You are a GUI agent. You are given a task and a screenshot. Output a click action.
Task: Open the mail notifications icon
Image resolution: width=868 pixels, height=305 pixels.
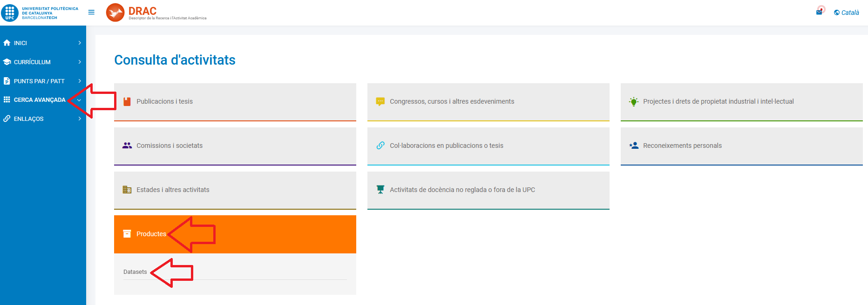(819, 12)
